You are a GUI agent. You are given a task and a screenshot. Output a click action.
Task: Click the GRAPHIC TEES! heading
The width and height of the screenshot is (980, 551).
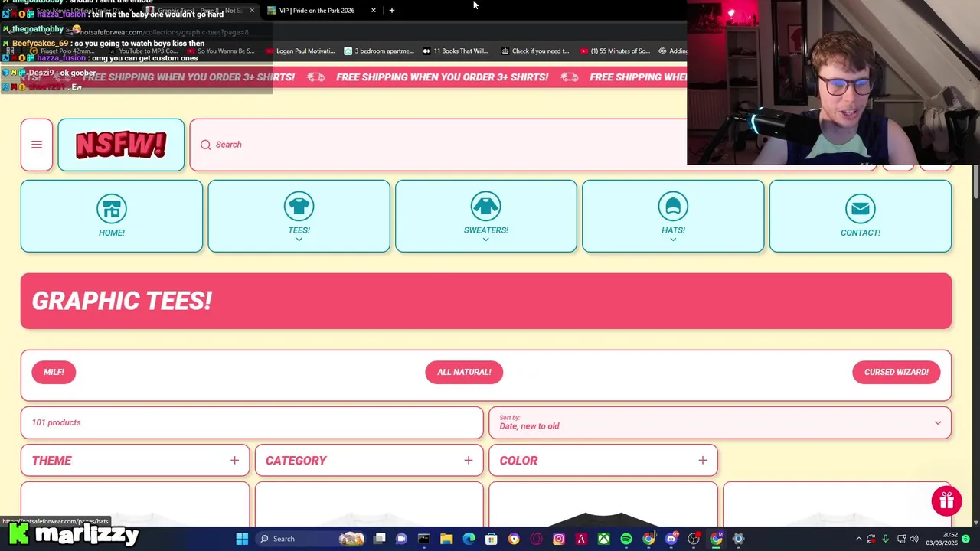pos(122,301)
